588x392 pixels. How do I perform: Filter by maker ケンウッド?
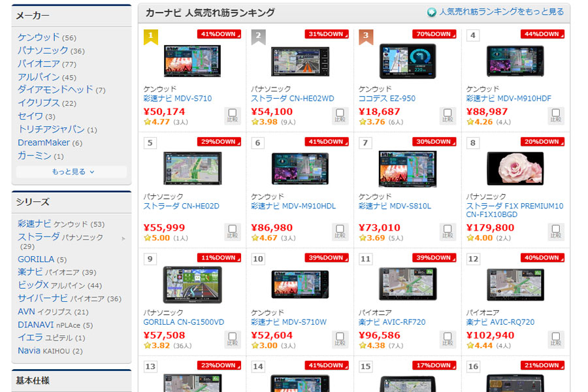tap(39, 37)
